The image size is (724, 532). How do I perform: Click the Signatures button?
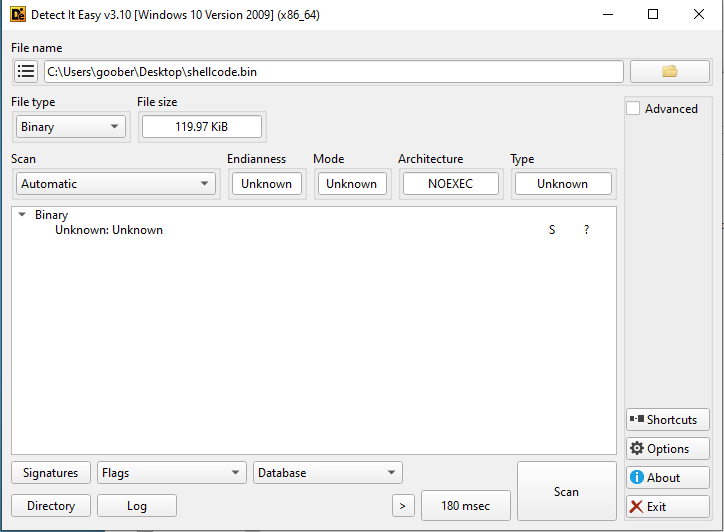tap(51, 473)
